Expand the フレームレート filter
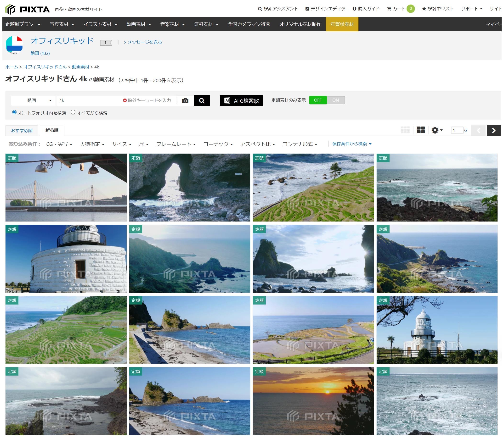 pos(176,144)
